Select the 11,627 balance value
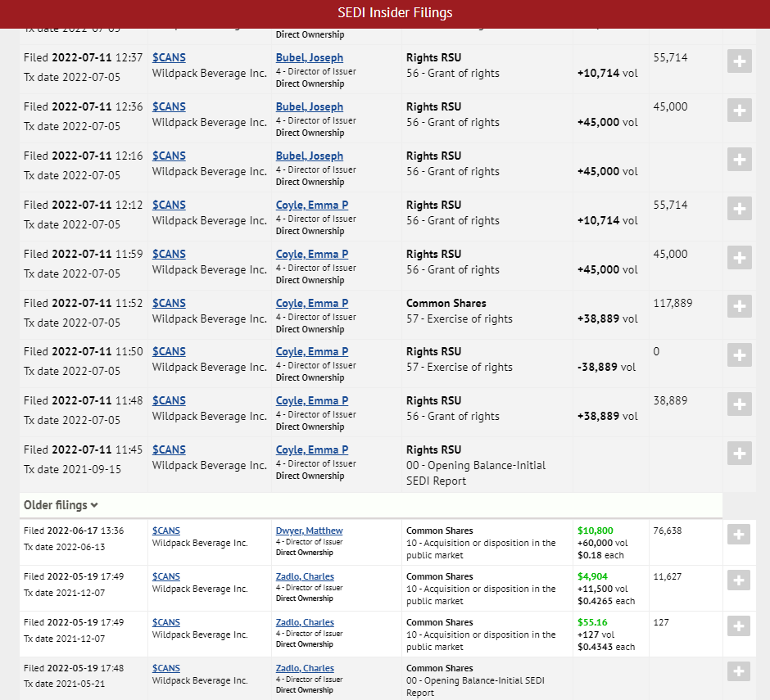 click(x=668, y=576)
